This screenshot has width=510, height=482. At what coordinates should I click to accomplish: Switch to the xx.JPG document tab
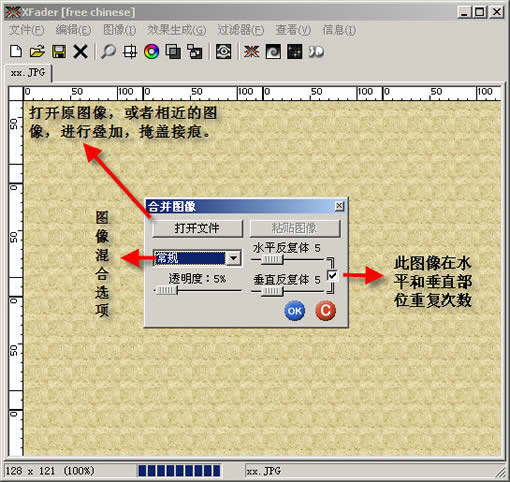pyautogui.click(x=28, y=73)
